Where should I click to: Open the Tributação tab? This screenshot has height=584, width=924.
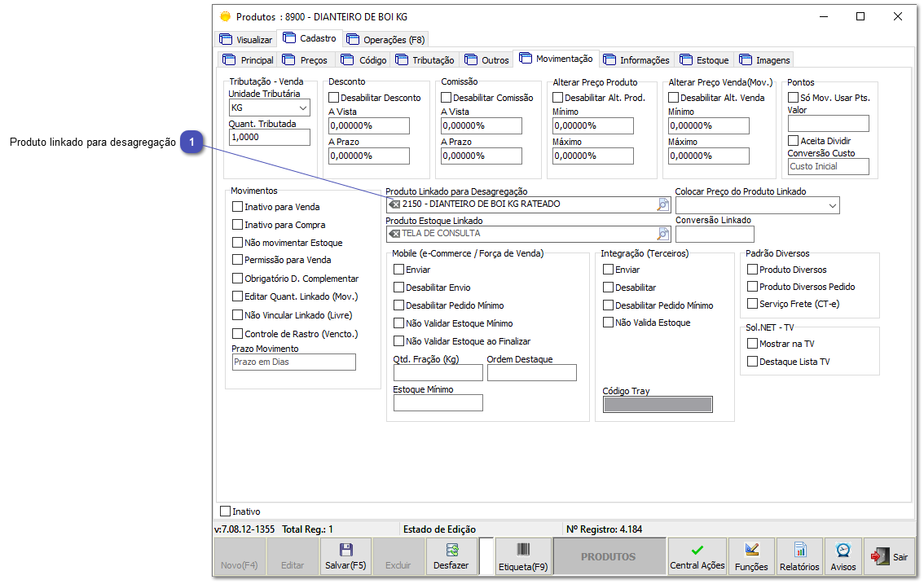[425, 59]
